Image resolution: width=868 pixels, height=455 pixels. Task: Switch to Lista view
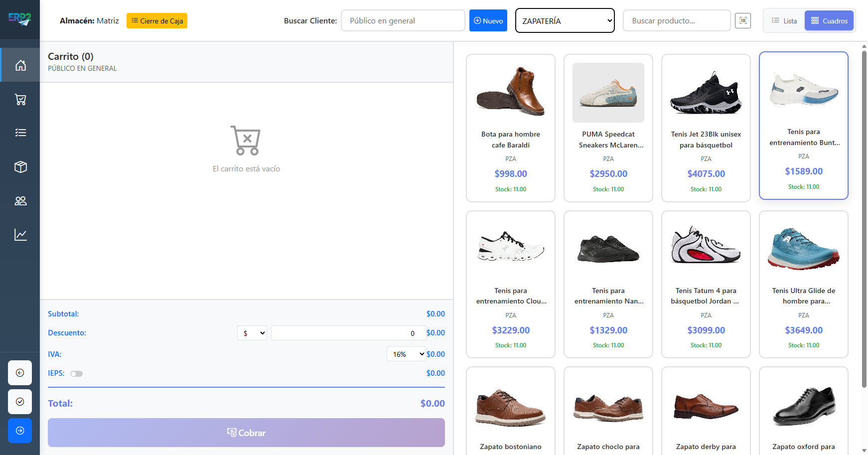pyautogui.click(x=784, y=21)
